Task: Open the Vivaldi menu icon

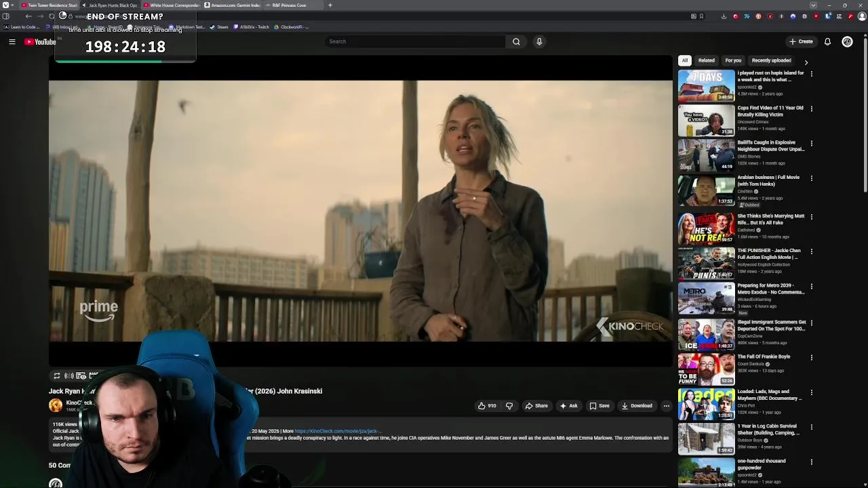Action: [x=5, y=5]
